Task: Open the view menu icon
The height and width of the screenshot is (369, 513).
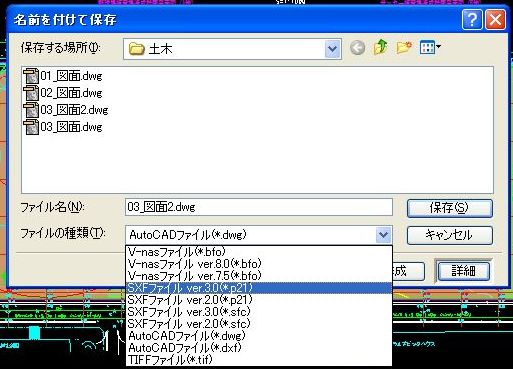Action: 430,48
